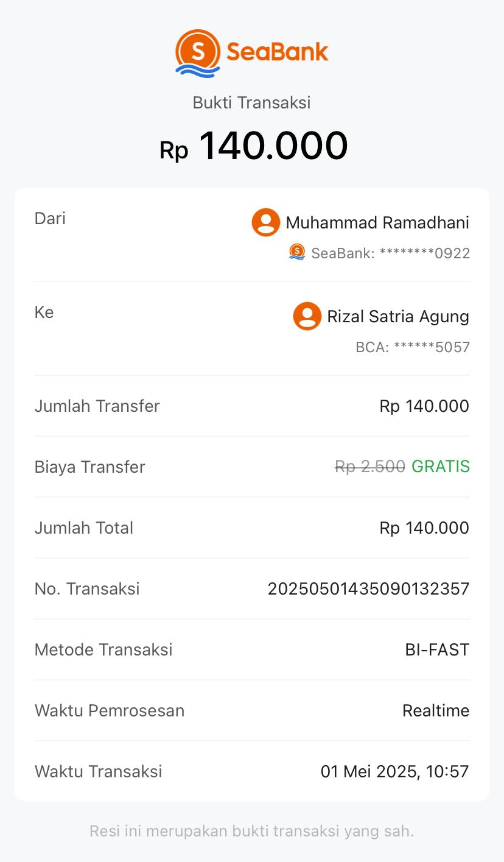504x862 pixels.
Task: Tap the BCA account number ******5057
Action: [x=413, y=347]
